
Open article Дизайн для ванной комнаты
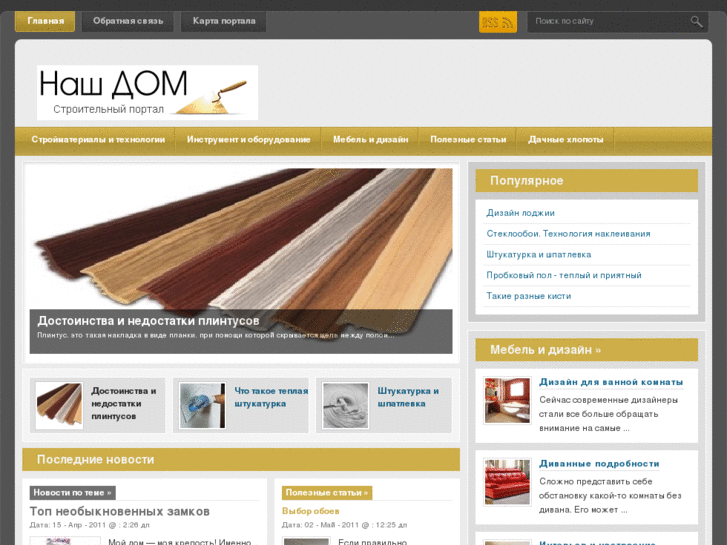[x=611, y=382]
